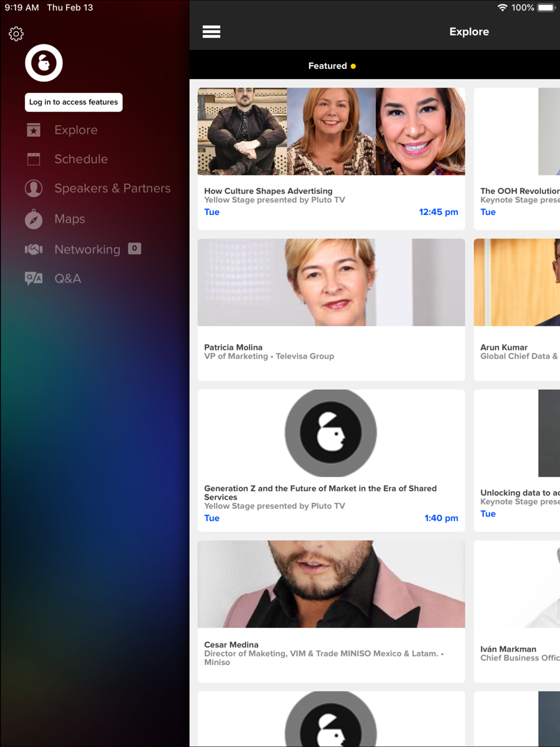
Task: Open Schedule menu item
Action: pyautogui.click(x=81, y=159)
